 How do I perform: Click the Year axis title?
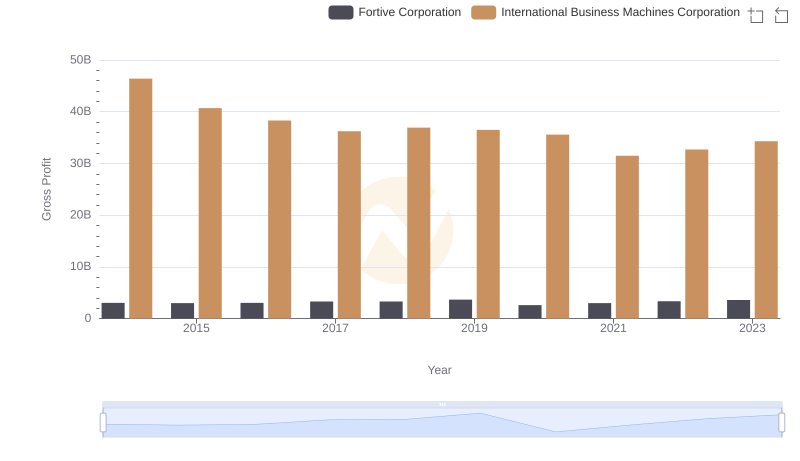[x=440, y=370]
